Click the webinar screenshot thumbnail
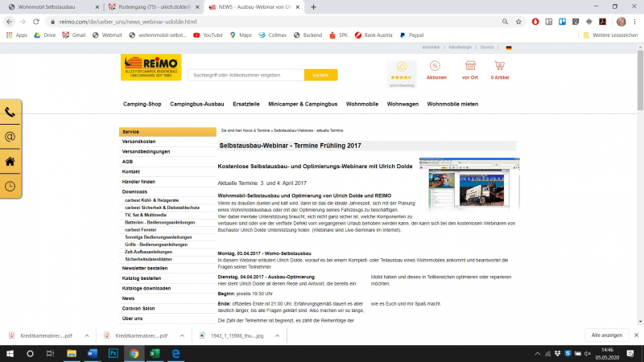Viewport: 644px width, 362px height. (469, 184)
